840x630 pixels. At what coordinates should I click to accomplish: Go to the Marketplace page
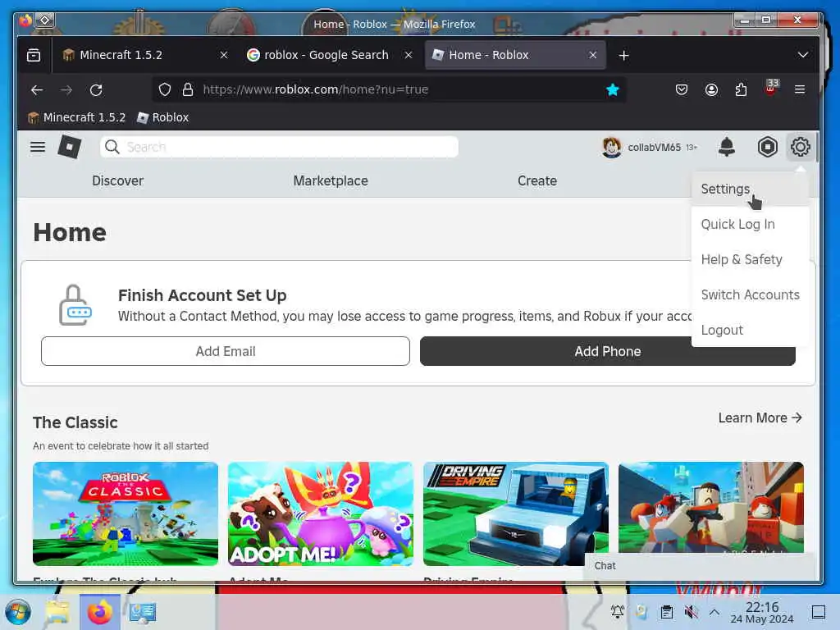click(x=331, y=181)
